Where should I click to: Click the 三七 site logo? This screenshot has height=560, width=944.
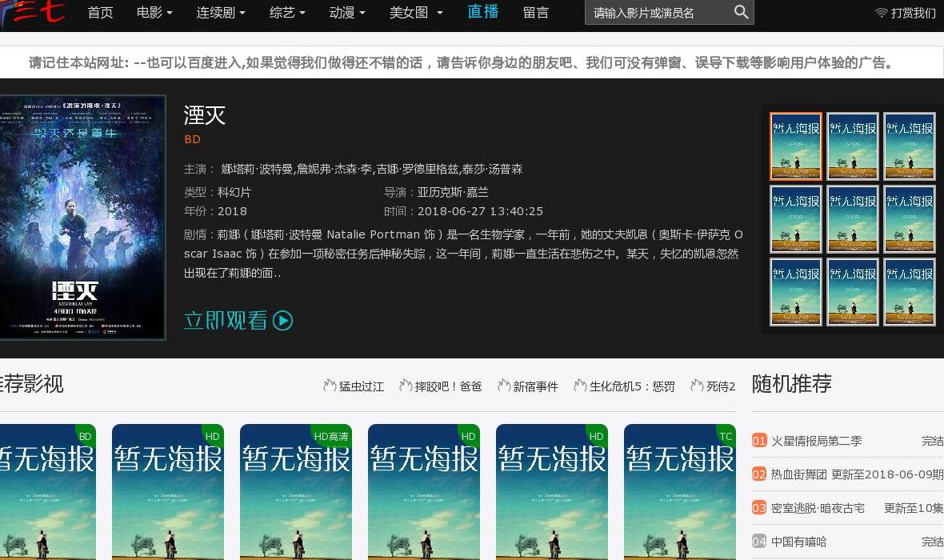pyautogui.click(x=33, y=14)
